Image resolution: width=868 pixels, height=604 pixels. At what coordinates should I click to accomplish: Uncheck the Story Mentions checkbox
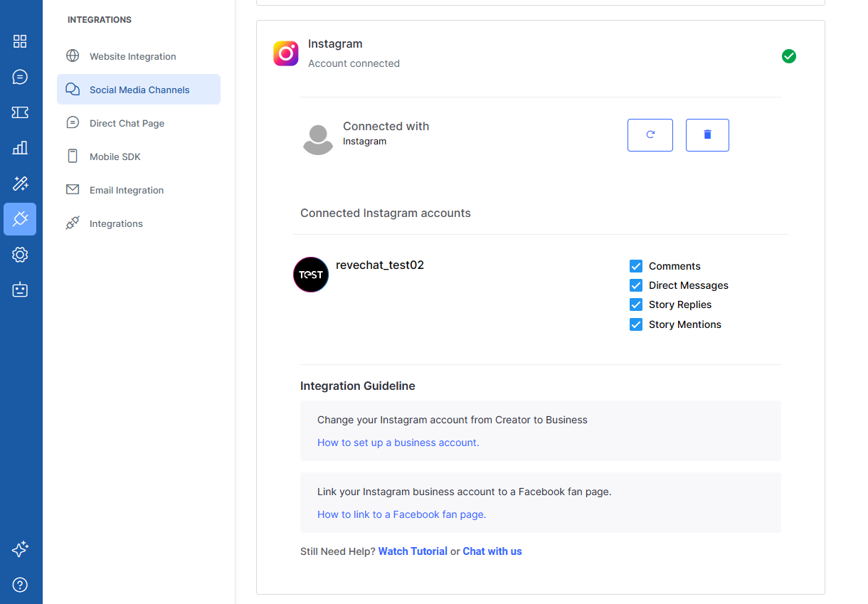coord(636,324)
